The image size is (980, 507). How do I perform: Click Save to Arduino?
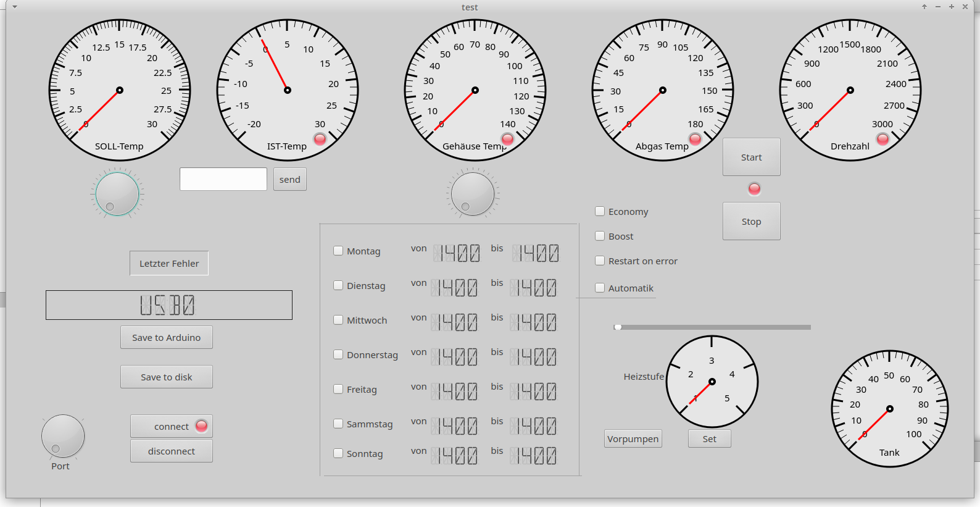point(167,337)
